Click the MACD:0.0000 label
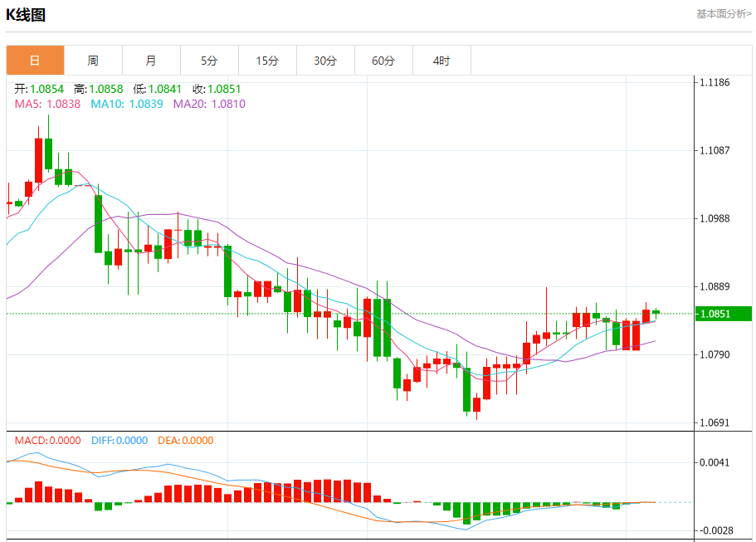 click(x=48, y=441)
